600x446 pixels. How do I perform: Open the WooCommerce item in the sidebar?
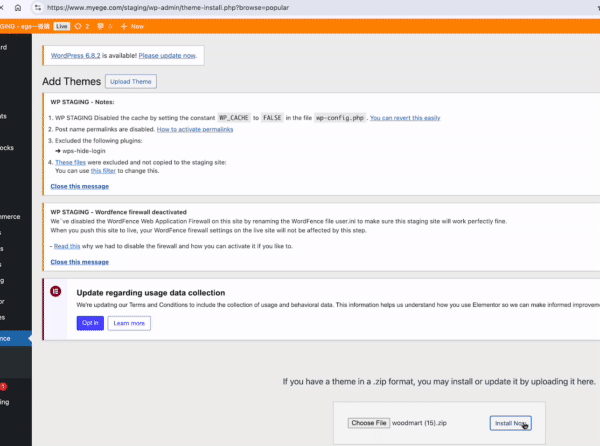(x=16, y=216)
